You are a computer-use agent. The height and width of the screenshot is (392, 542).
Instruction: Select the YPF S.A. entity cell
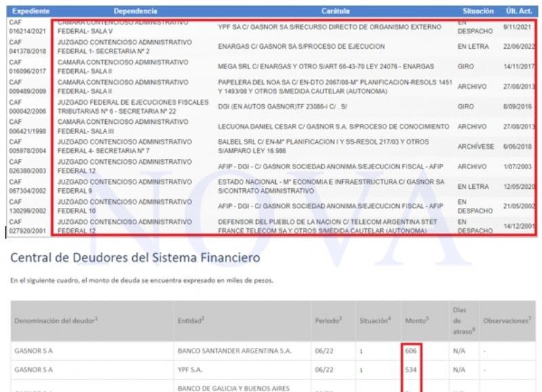point(190,370)
